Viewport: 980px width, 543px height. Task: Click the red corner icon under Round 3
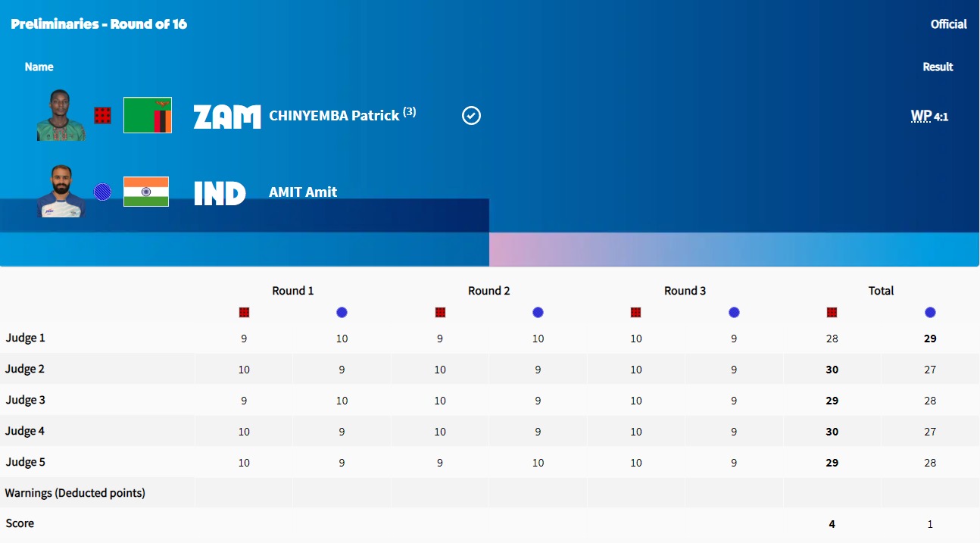pyautogui.click(x=635, y=312)
